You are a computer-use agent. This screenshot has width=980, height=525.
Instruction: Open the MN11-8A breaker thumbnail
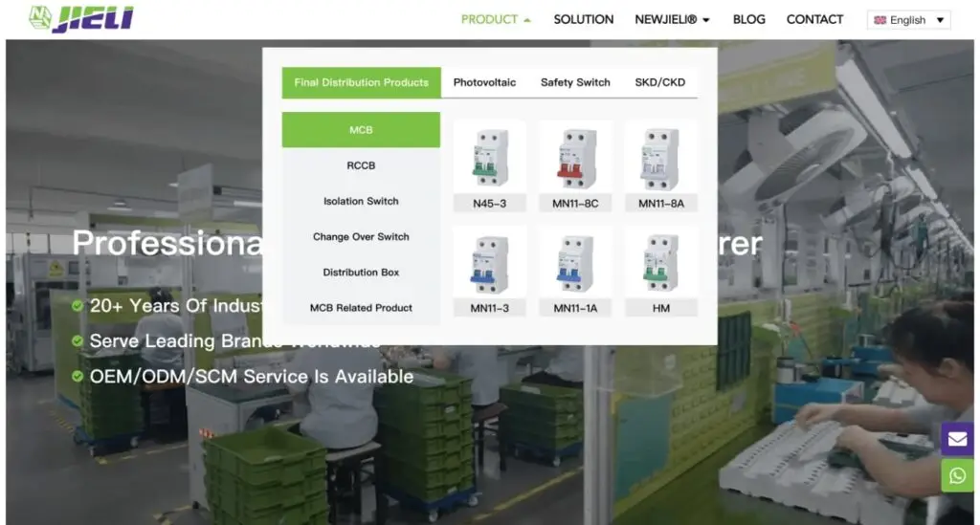(x=660, y=157)
